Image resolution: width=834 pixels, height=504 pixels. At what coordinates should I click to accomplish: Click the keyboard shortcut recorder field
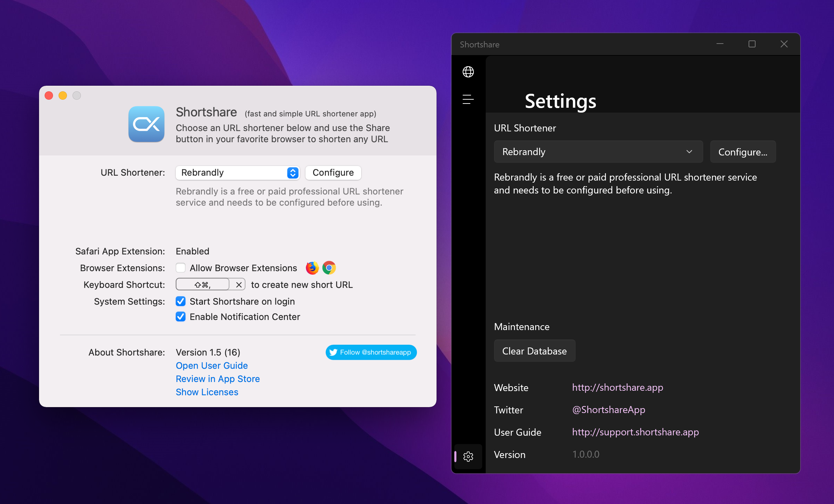click(x=203, y=285)
